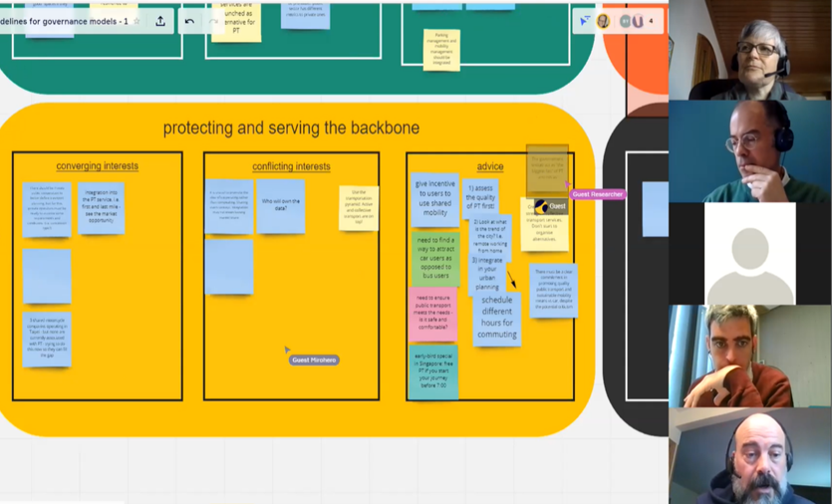832x504 pixels.
Task: Select the pink 'safe and comfortable?' sticky note
Action: click(432, 314)
